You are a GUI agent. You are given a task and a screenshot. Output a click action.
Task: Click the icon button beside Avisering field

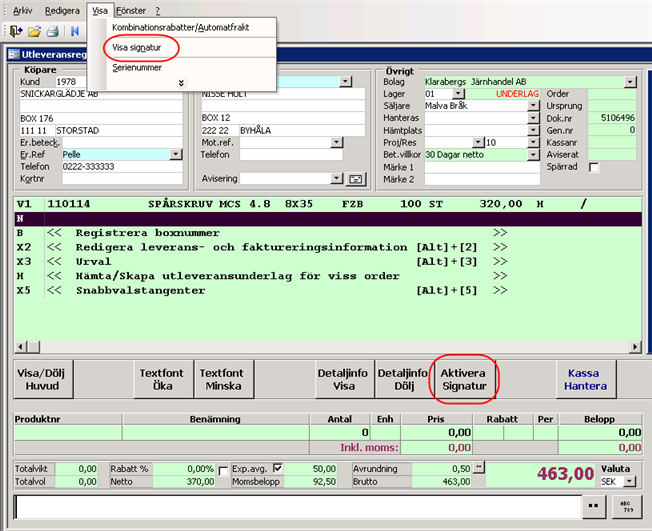[356, 179]
